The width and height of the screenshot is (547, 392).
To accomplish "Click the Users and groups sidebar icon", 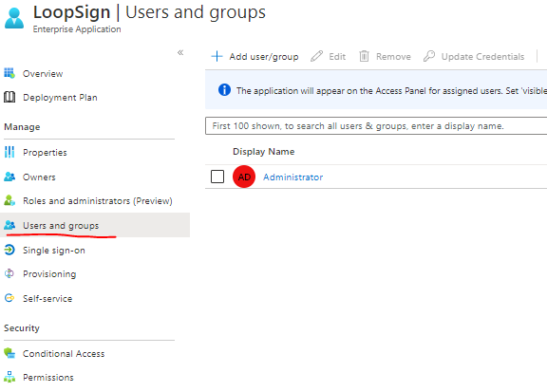I will 9,225.
